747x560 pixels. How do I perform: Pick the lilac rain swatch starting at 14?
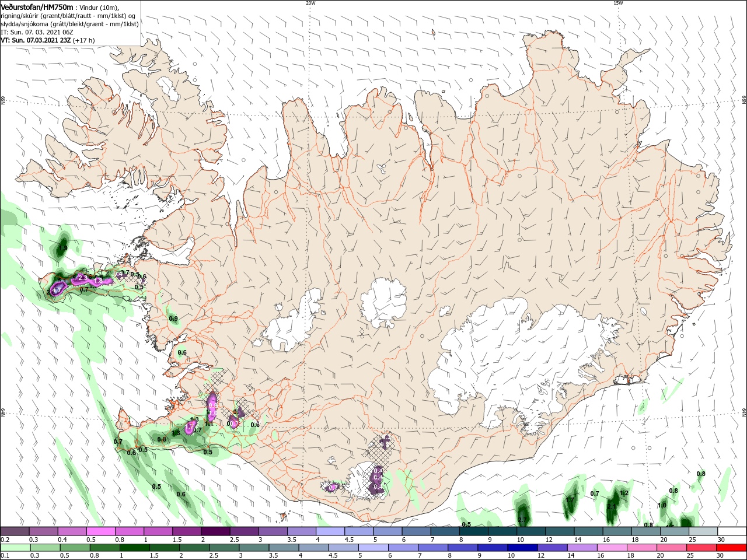tap(583, 548)
